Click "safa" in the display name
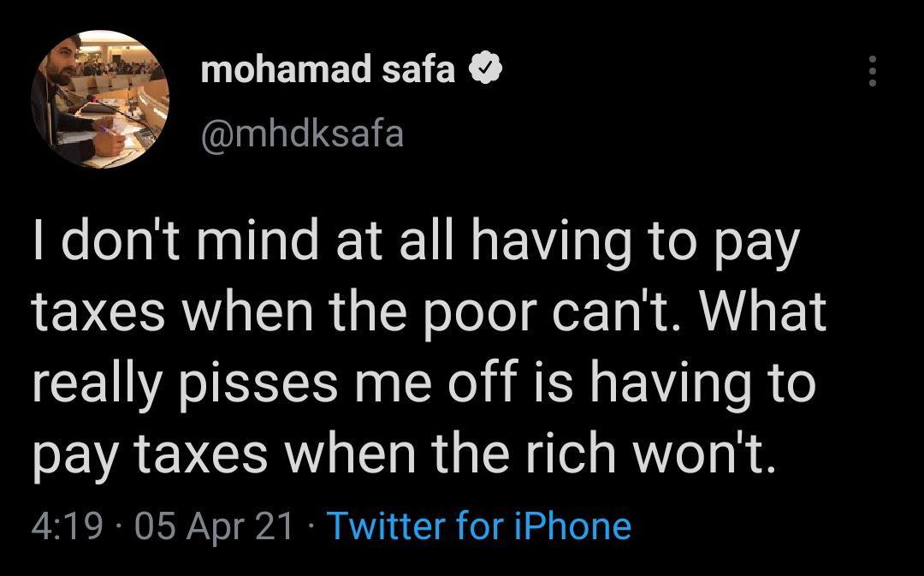This screenshot has height=576, width=924. [418, 70]
